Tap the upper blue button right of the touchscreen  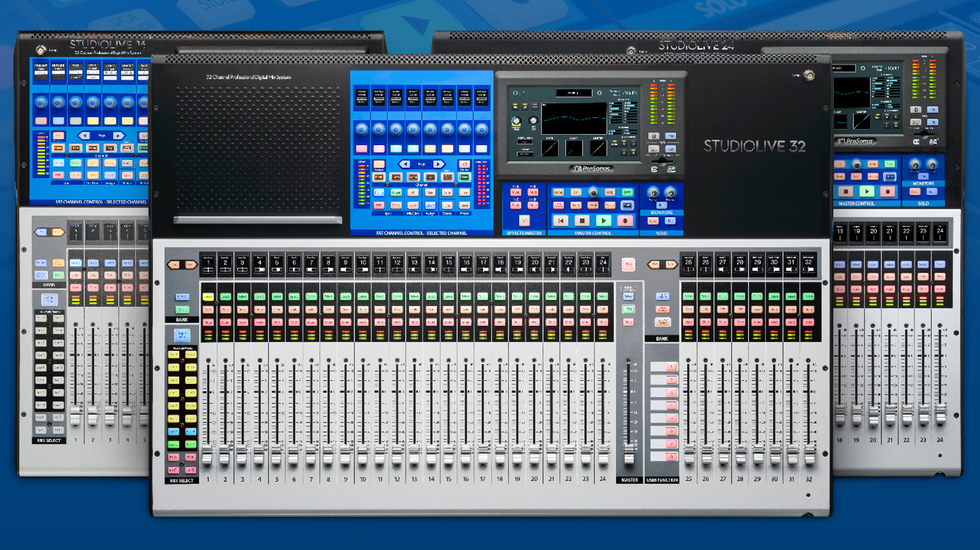pyautogui.click(x=670, y=136)
